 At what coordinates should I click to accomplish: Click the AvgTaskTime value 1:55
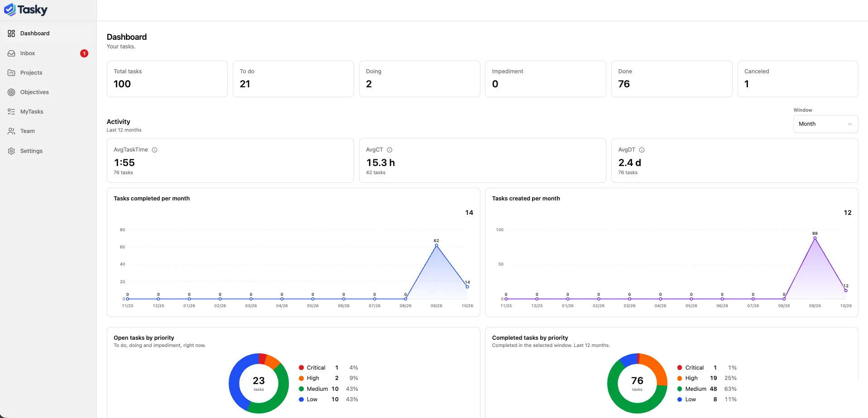click(125, 163)
